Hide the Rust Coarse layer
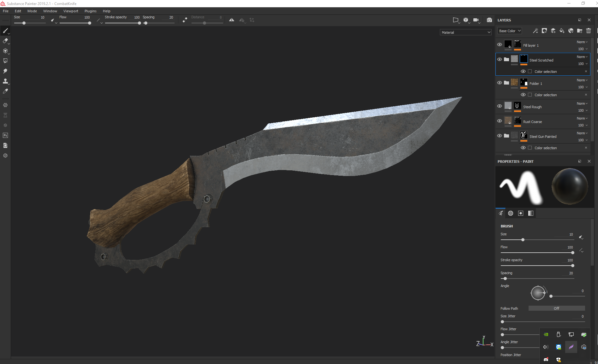The width and height of the screenshot is (598, 364). coord(500,121)
